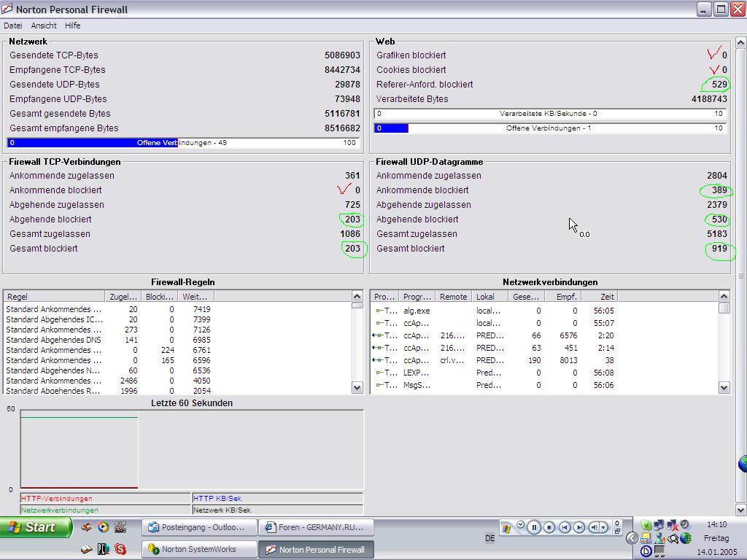The height and width of the screenshot is (560, 747).
Task: Launch the red S icon in quick launch
Action: (x=120, y=549)
